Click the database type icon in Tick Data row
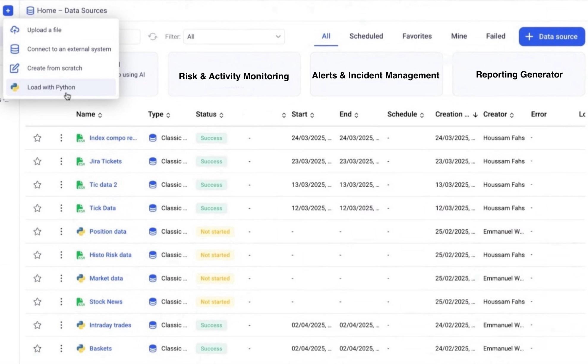Image resolution: width=588 pixels, height=364 pixels. (x=153, y=208)
